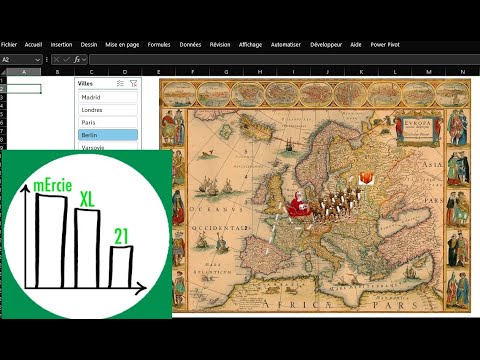This screenshot has width=480, height=360.
Task: Click the confirm checkmark formula icon
Action: click(x=66, y=60)
